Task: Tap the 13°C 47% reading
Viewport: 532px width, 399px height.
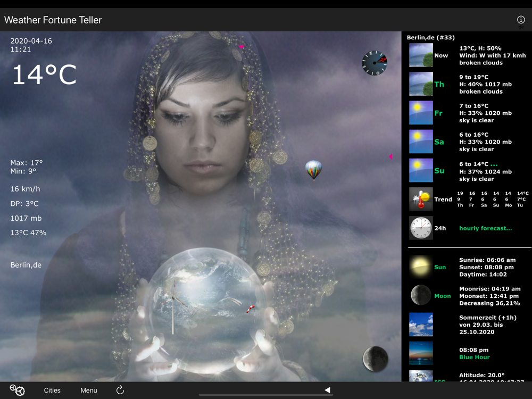Action: coord(28,233)
